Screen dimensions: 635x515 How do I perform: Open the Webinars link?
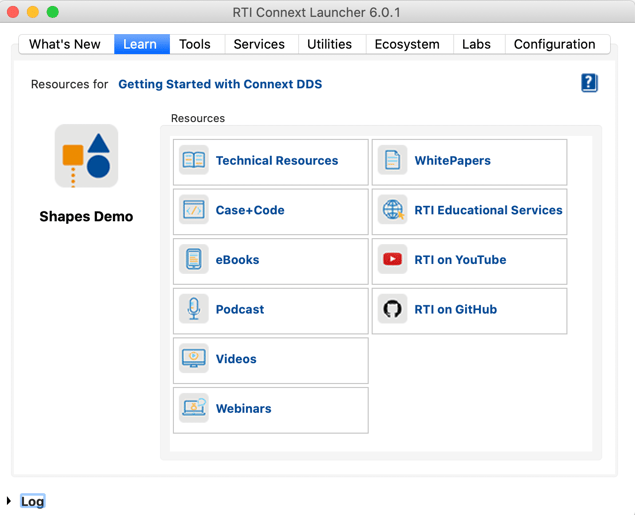tap(243, 409)
